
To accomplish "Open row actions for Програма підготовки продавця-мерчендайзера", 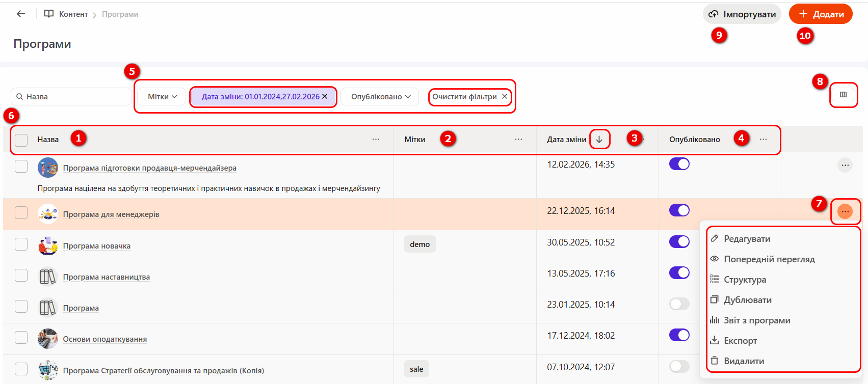I will pos(845,165).
